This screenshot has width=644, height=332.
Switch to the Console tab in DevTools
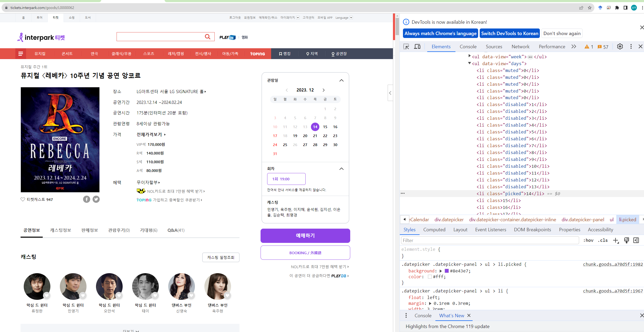(468, 47)
